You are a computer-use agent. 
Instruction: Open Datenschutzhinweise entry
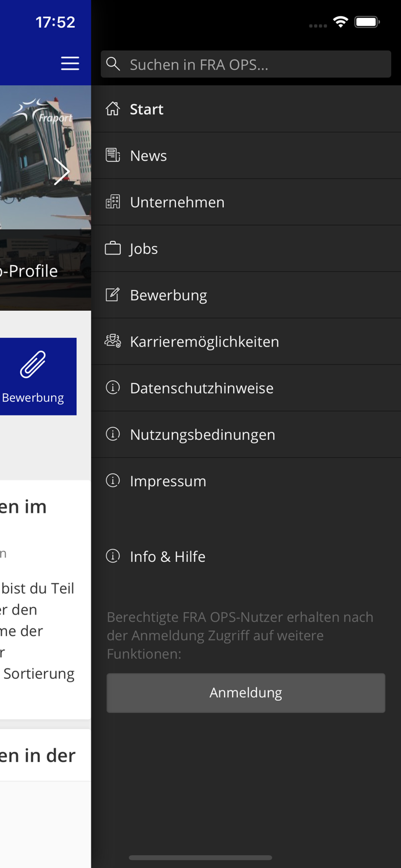tap(202, 388)
